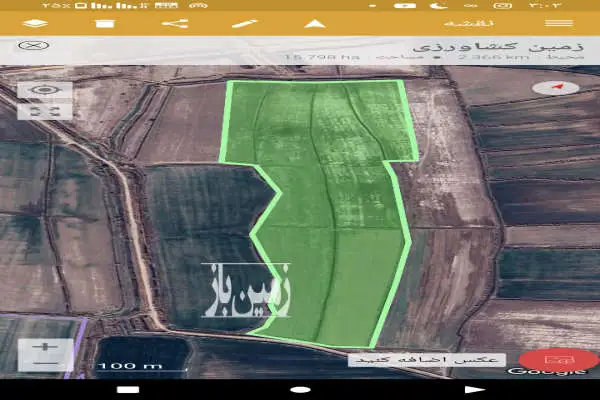Tap the fit-to-screen button below locate
Viewport: 600px width, 400px height.
click(x=44, y=111)
